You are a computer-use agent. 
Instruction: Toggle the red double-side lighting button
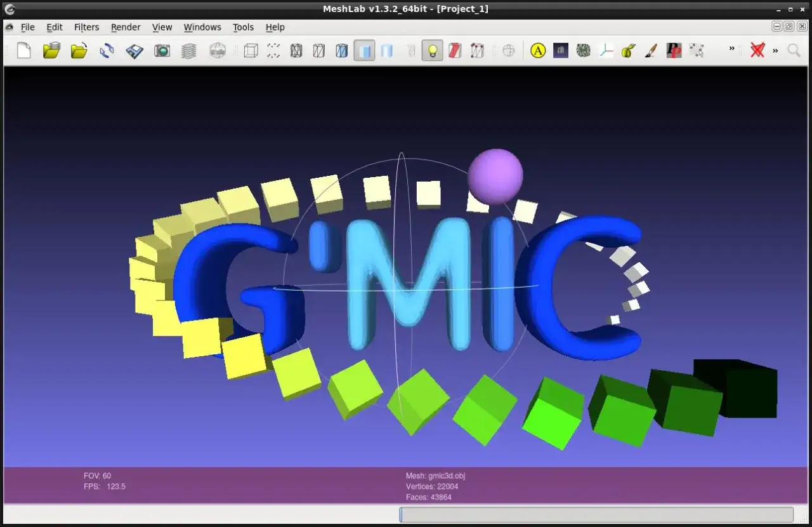[455, 50]
